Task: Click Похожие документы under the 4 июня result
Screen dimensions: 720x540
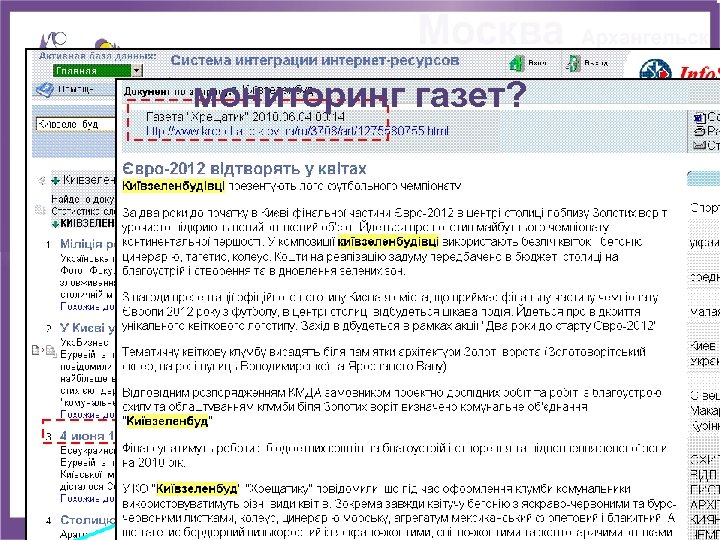Action: [87, 498]
